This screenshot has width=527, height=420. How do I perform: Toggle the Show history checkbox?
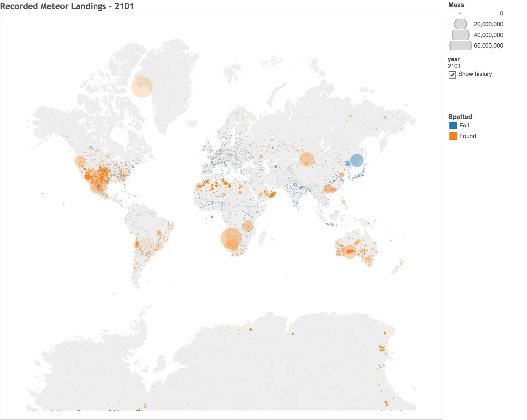tap(452, 75)
